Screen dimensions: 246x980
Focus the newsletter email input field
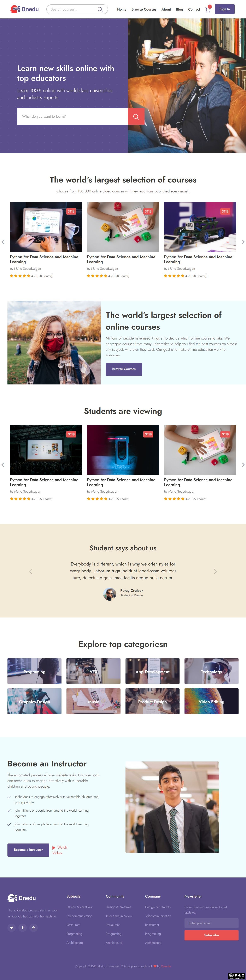[211, 923]
